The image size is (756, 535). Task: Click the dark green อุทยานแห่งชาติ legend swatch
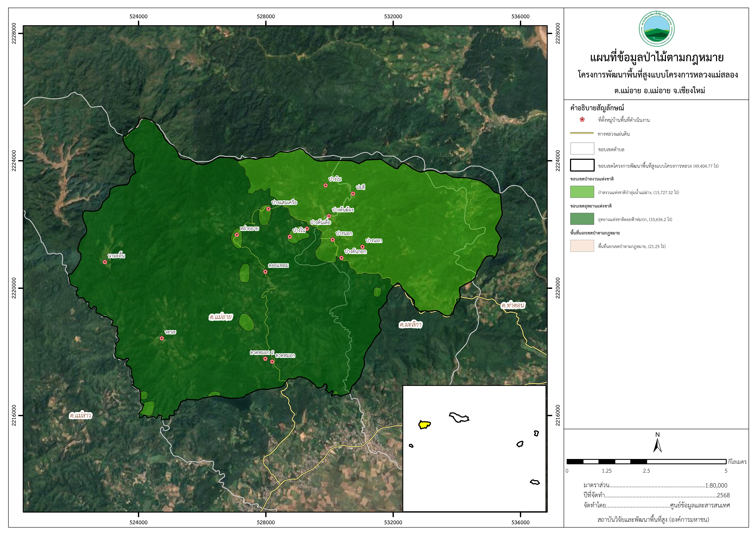(x=582, y=219)
